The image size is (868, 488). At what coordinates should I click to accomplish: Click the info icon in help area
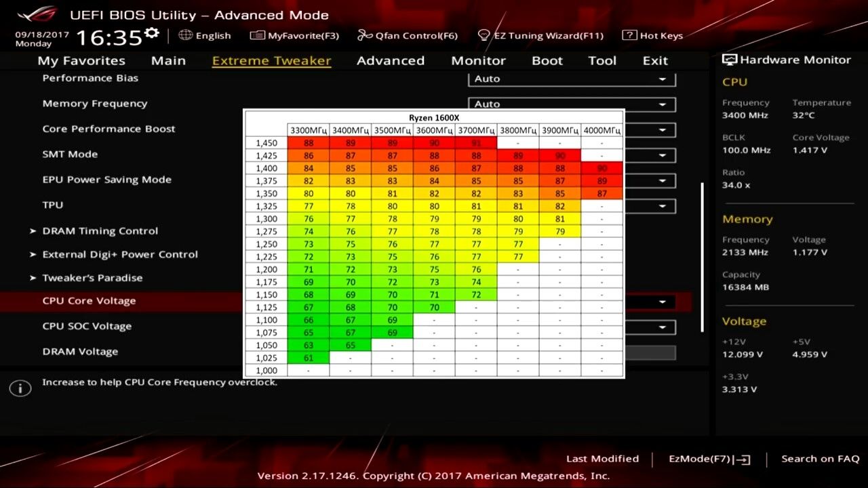pyautogui.click(x=20, y=388)
